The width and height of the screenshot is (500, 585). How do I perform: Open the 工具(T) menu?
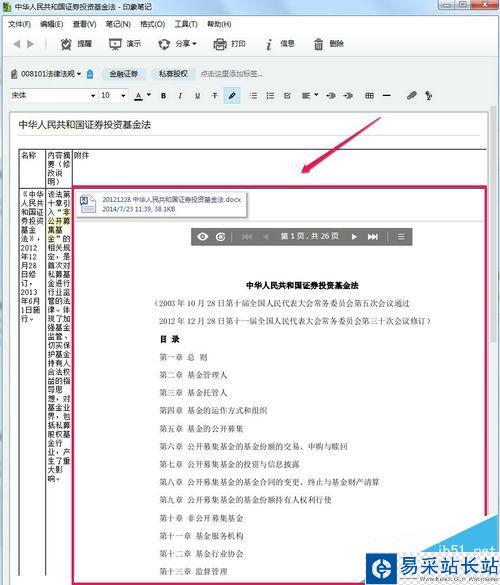point(186,24)
